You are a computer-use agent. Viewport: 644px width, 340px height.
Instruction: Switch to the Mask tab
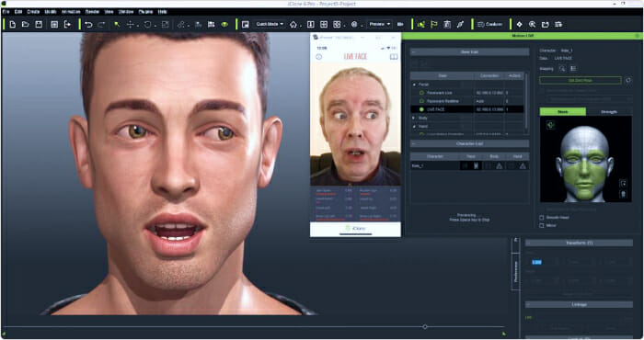(563, 111)
